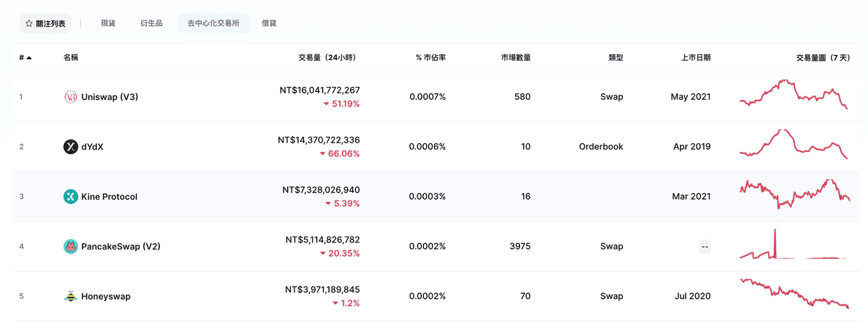Sort by 名稱 column header
868x322 pixels.
tap(71, 57)
